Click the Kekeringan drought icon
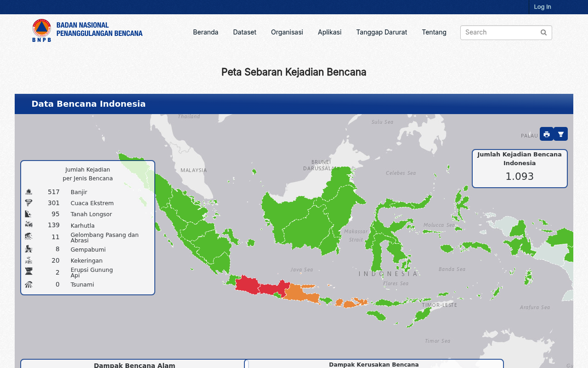The height and width of the screenshot is (368, 588). [x=28, y=260]
